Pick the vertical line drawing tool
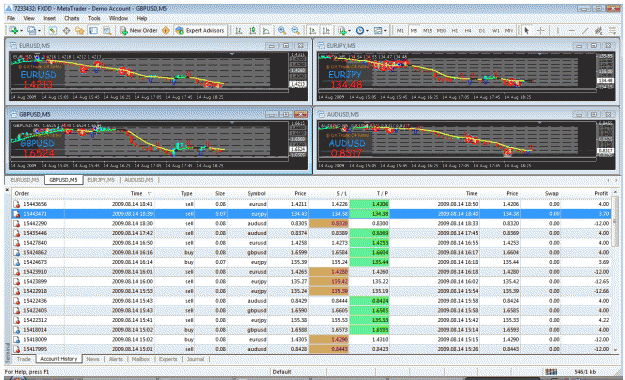Image resolution: width=625 pixels, height=380 pixels. click(558, 31)
